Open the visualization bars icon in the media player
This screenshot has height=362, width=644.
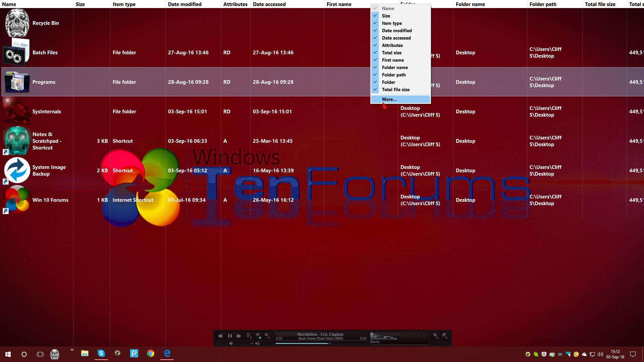tap(267, 335)
